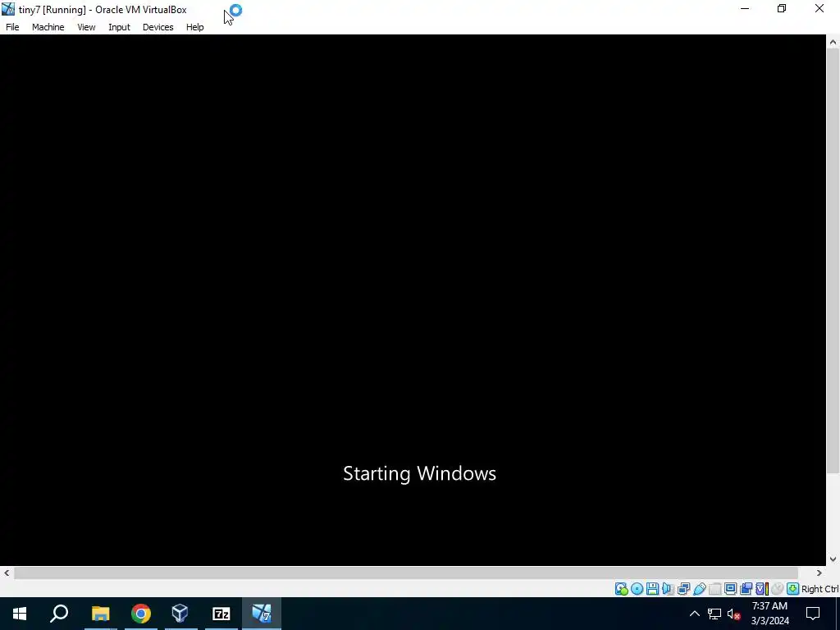Click the network tray icon
This screenshot has width=840, height=630.
(714, 614)
